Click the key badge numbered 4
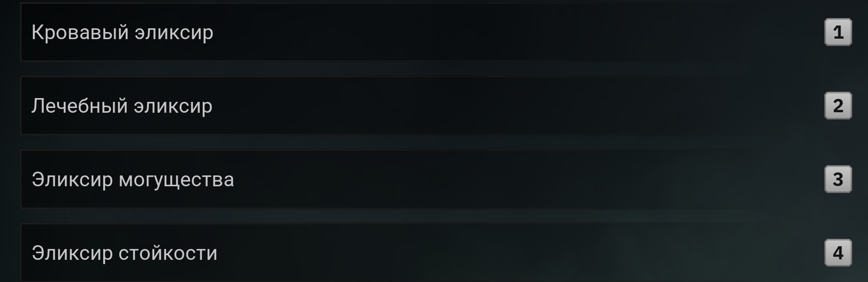This screenshot has width=868, height=282. pyautogui.click(x=838, y=253)
